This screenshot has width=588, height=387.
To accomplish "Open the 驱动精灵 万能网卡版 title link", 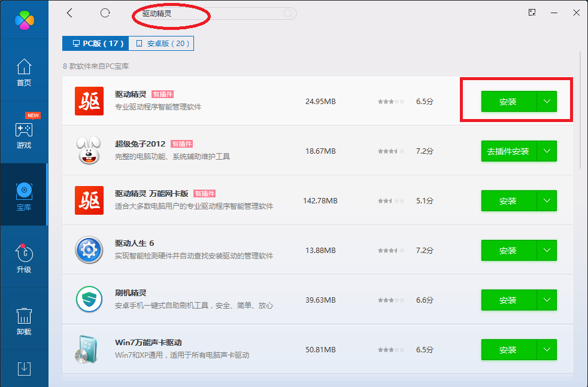I will click(151, 193).
